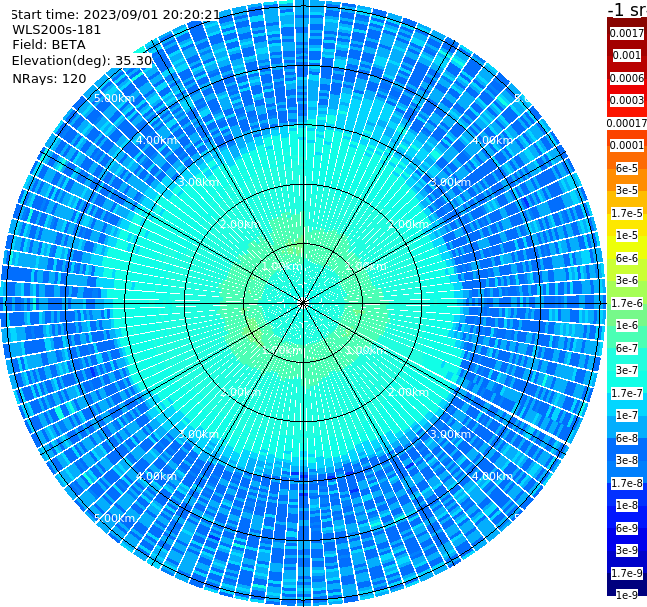The width and height of the screenshot is (647, 607).
Task: Click the lower-left '4.00km' range ring label
Action: point(156,476)
